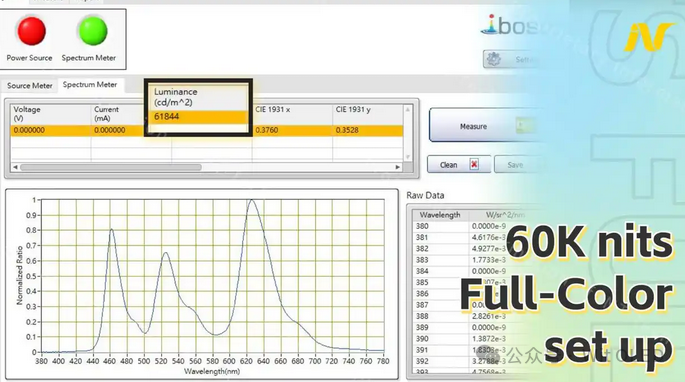This screenshot has width=685, height=382.
Task: Click the table's vertical scroll up arrow
Action: (x=408, y=109)
